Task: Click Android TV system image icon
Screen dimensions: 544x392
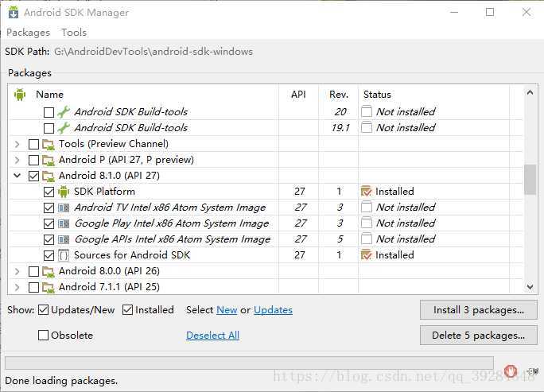Action: [64, 208]
